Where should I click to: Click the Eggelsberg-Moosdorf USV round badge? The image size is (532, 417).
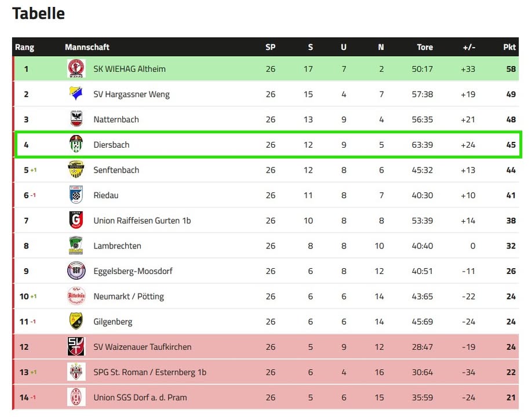(x=76, y=270)
